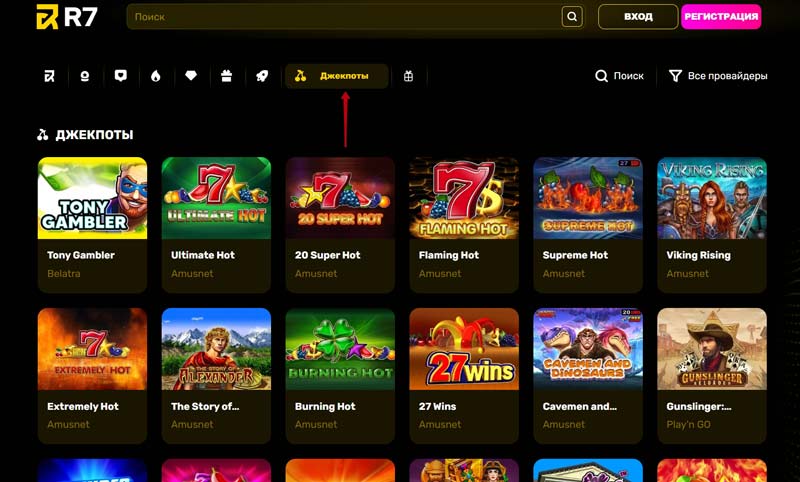Image resolution: width=800 pixels, height=482 pixels.
Task: Select the Burning Hot game title
Action: point(325,407)
